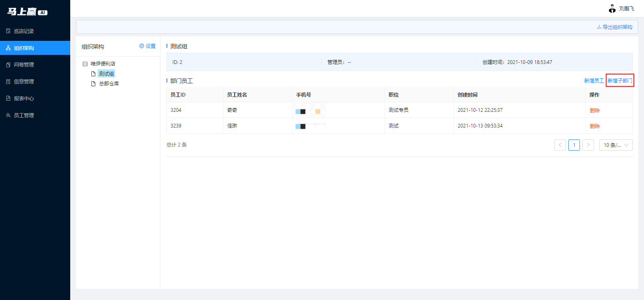
Task: Click the 设置 gear icon beside 组织架构
Action: pyautogui.click(x=142, y=46)
